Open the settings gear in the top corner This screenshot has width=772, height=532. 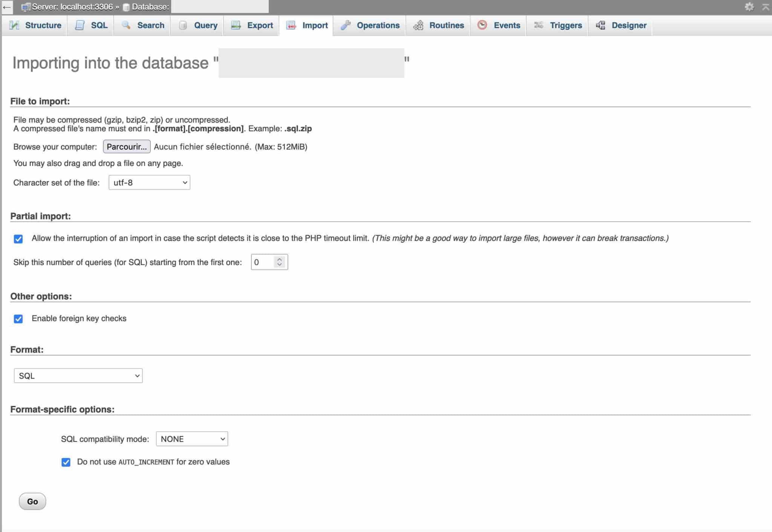[750, 6]
